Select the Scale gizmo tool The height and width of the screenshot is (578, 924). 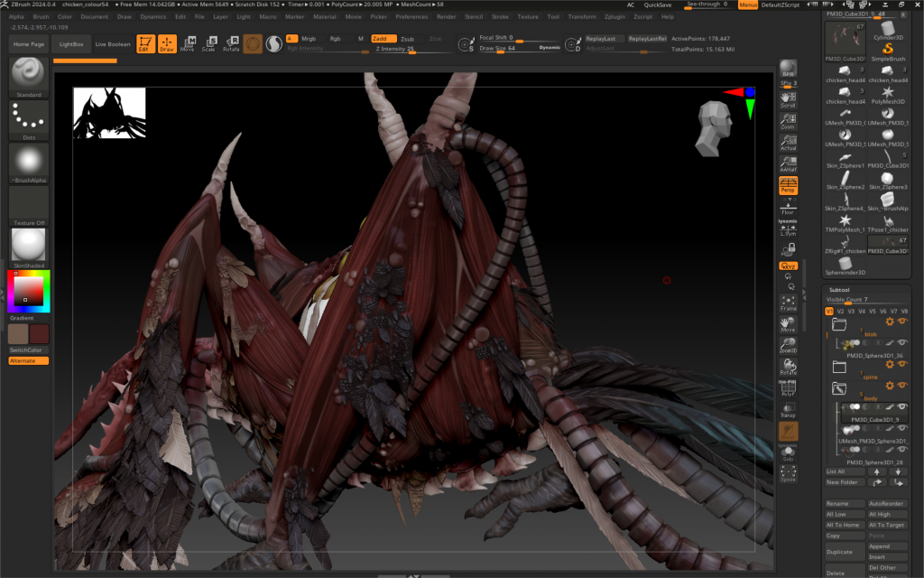point(209,43)
